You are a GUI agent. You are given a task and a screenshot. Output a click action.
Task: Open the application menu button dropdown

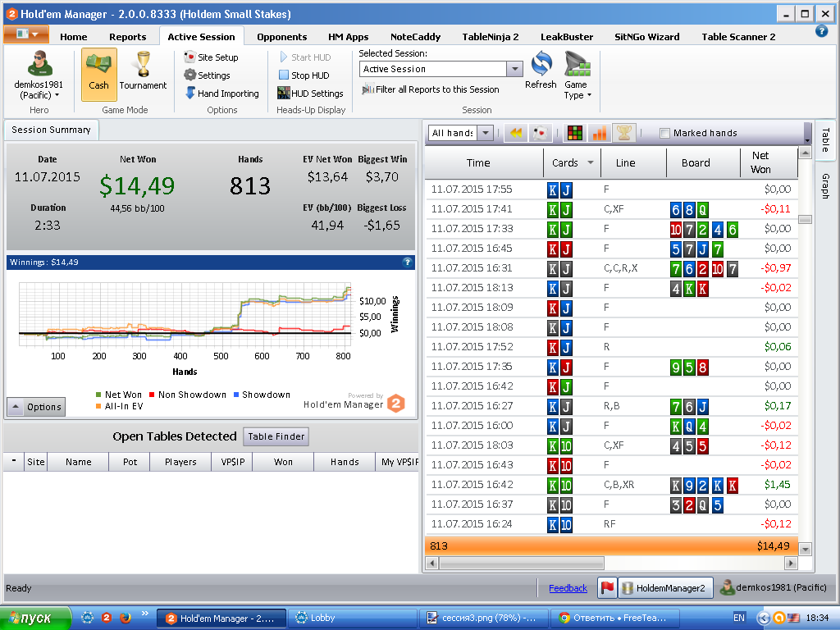click(26, 34)
